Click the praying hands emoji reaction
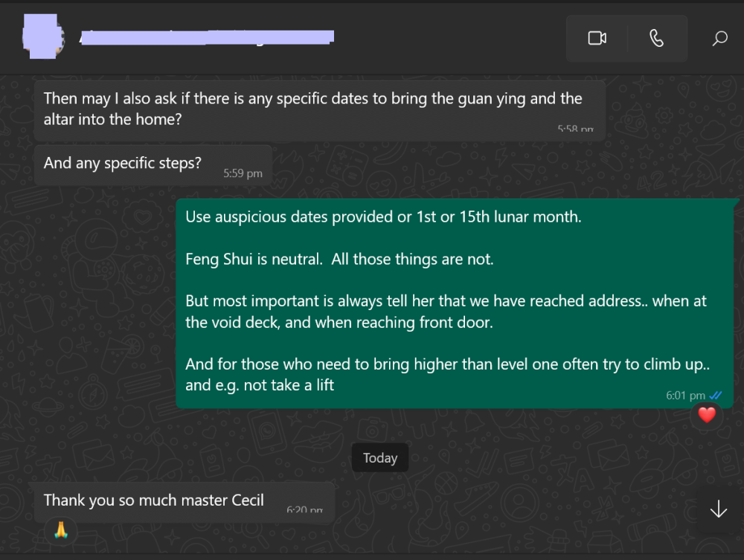Viewport: 744px width, 560px height. pos(60,530)
